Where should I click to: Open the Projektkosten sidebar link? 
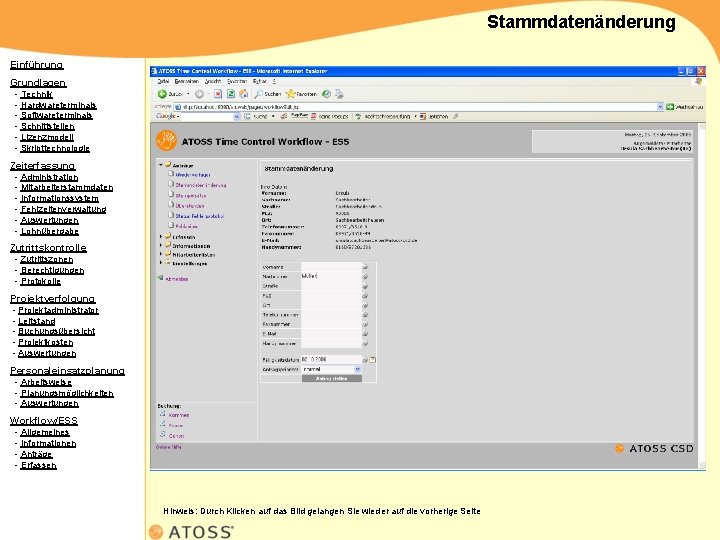coord(45,342)
